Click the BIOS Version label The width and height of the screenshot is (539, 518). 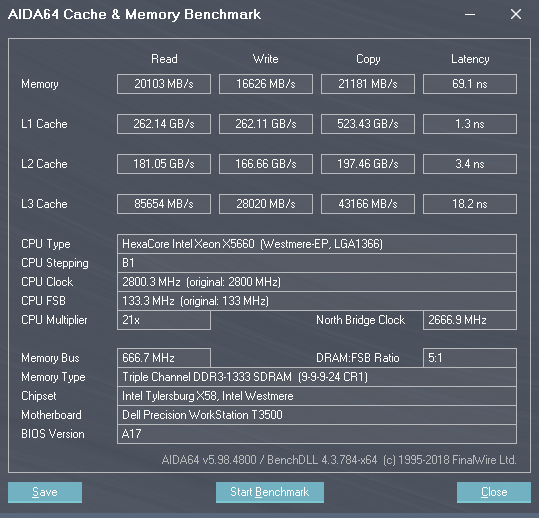tap(53, 434)
